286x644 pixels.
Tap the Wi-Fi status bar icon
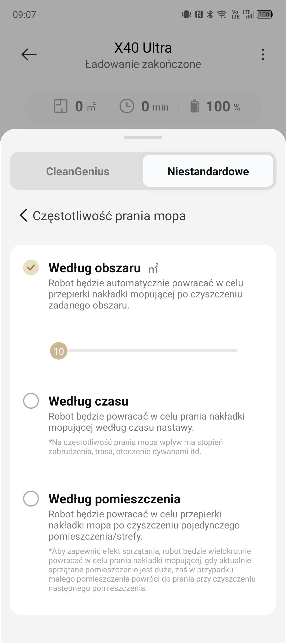point(222,14)
